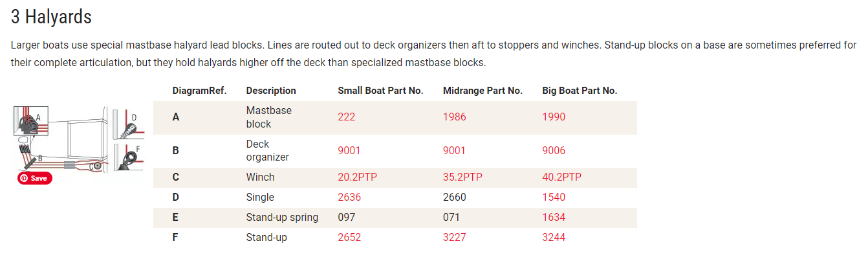
Task: Open big boat stand-up part 3244
Action: [554, 238]
